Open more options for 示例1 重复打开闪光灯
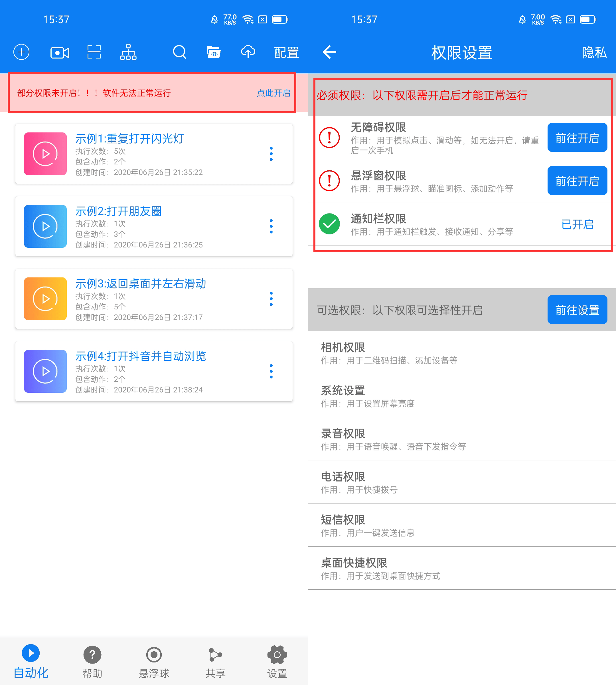This screenshot has height=685, width=616. click(271, 154)
